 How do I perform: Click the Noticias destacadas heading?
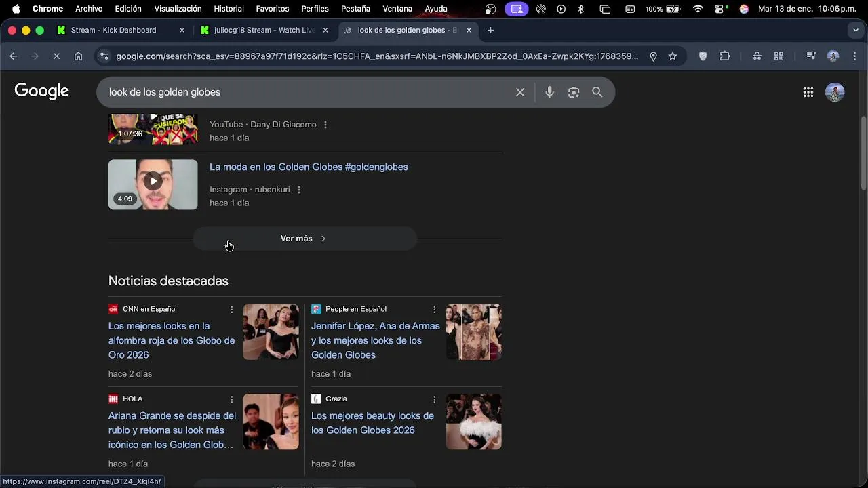tap(168, 281)
